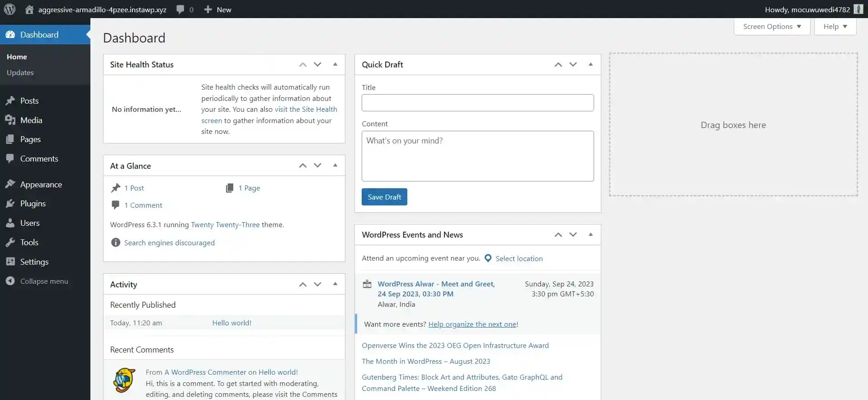This screenshot has width=868, height=400.
Task: Open Openverse Wins 2023 OEG Award article
Action: (455, 345)
